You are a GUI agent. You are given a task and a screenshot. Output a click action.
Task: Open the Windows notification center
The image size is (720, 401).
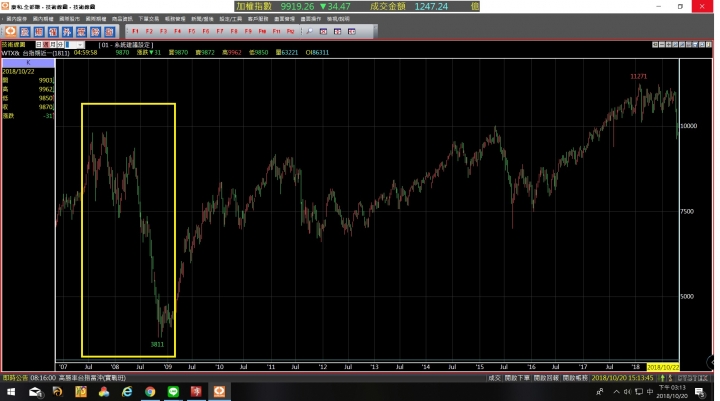pos(700,392)
